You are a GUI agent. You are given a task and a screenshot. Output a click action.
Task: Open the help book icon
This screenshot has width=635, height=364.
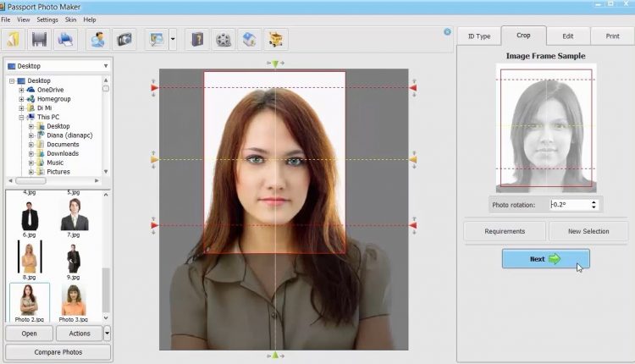click(196, 40)
